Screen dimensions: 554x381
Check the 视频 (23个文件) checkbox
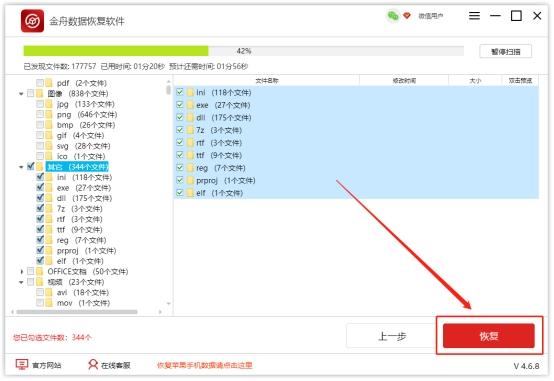(31, 282)
